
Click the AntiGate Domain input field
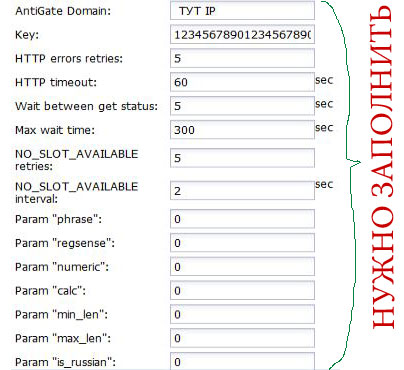click(242, 11)
